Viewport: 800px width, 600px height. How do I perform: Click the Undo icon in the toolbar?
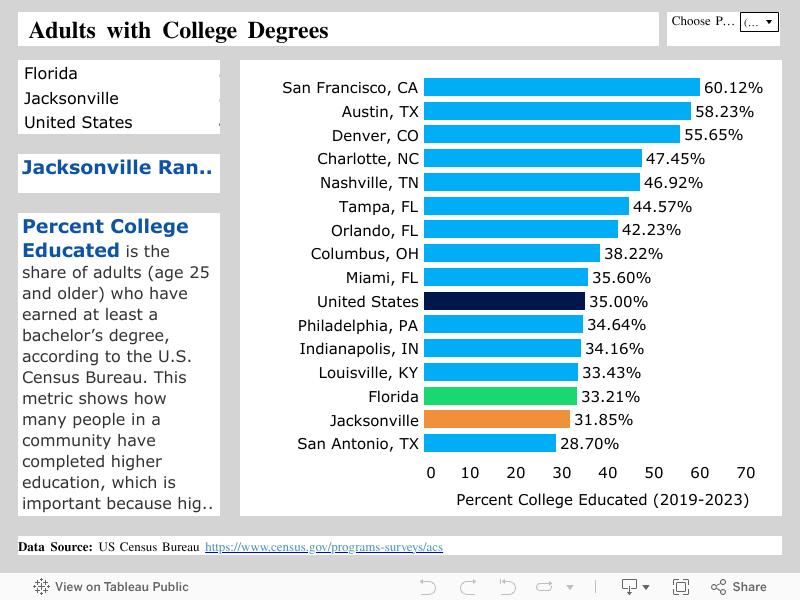tap(427, 587)
